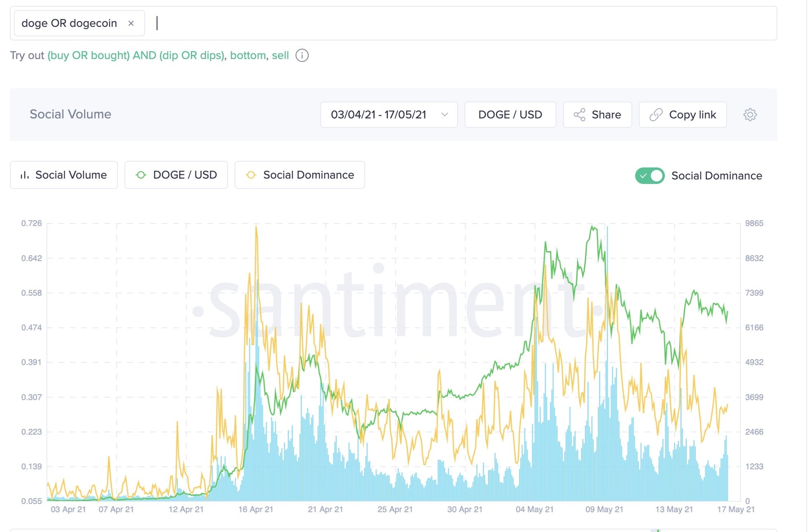Click the "sell" suggestion link

click(281, 55)
